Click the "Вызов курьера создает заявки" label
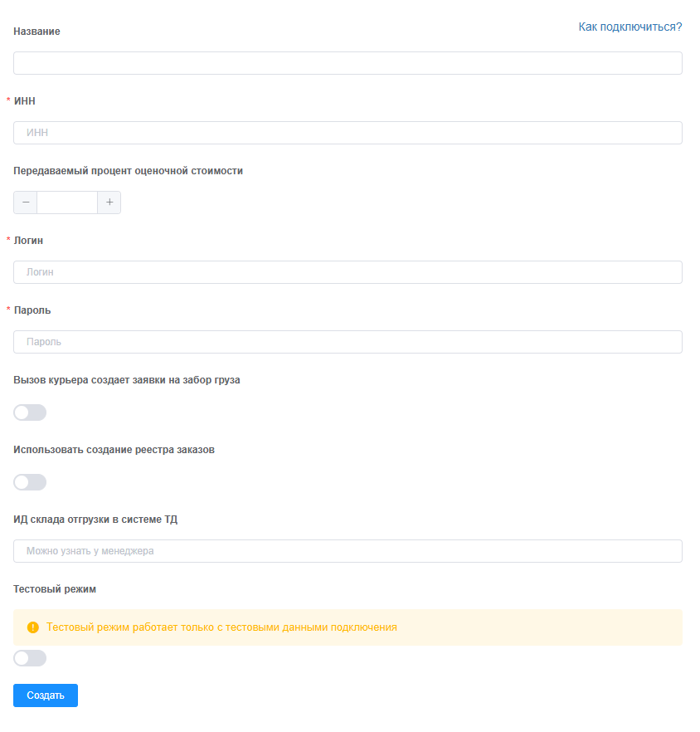 pos(127,380)
